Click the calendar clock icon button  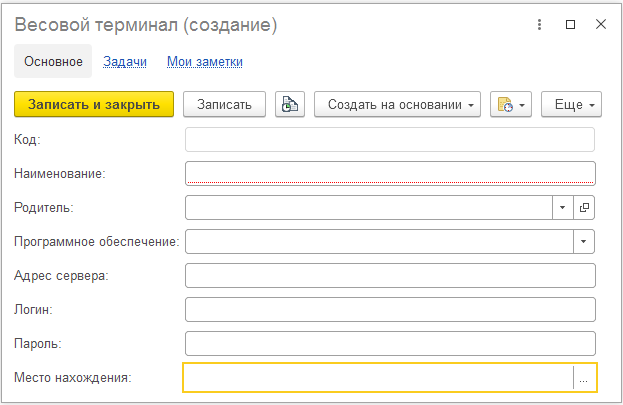click(510, 104)
